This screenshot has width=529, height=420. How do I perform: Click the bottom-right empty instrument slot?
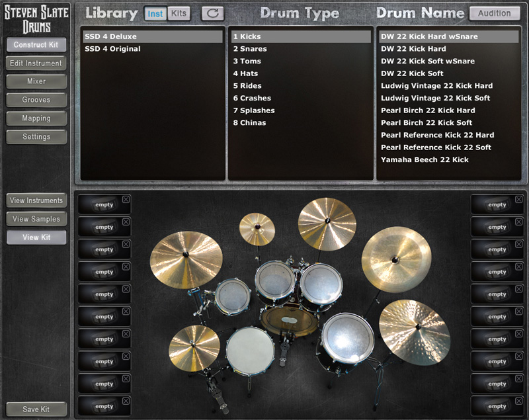pyautogui.click(x=496, y=406)
